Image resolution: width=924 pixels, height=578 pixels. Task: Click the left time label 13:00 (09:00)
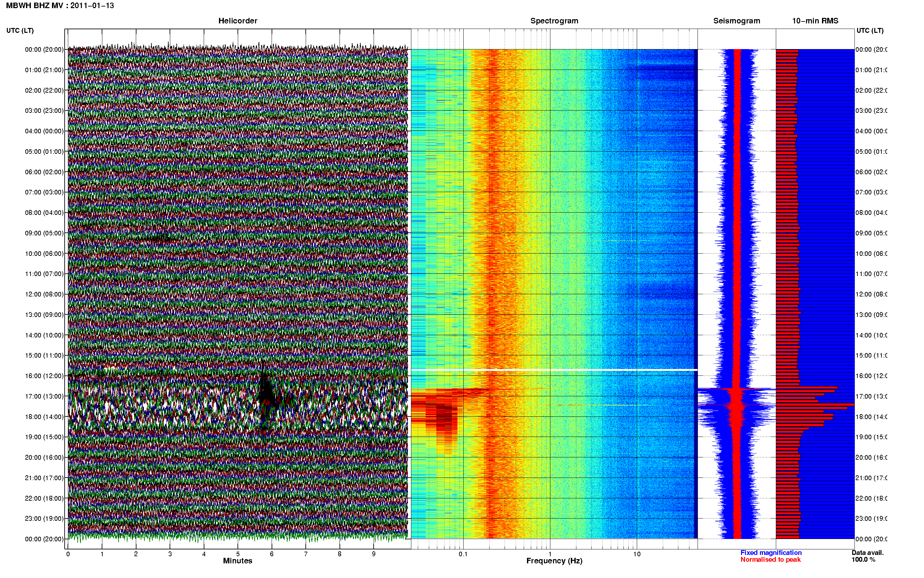click(x=44, y=315)
